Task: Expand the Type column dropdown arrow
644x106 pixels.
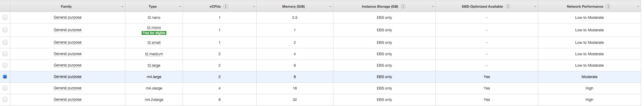Action: click(180, 7)
